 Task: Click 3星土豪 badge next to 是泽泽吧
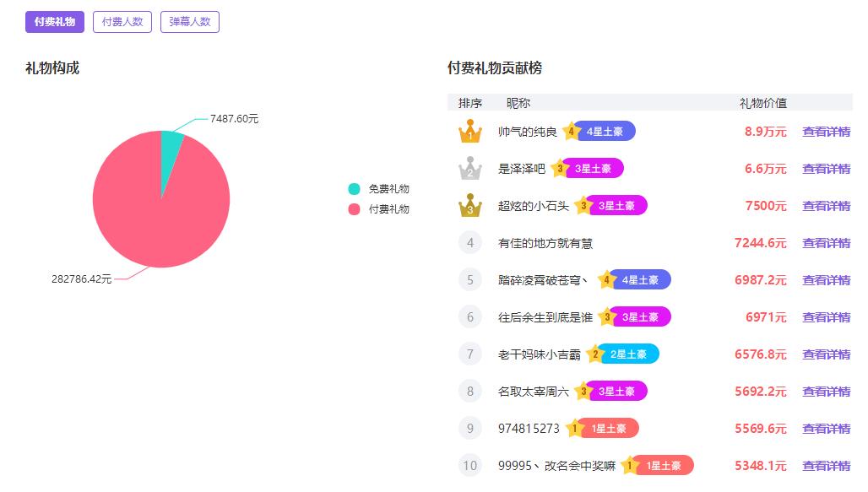(x=593, y=169)
